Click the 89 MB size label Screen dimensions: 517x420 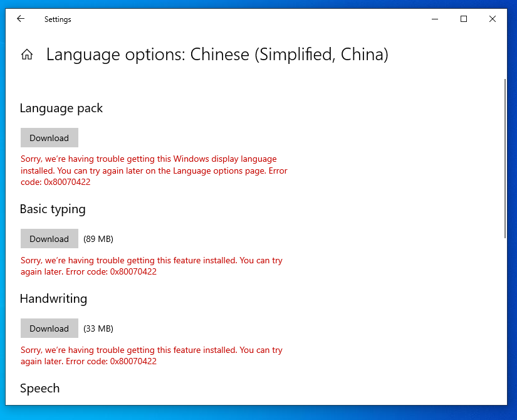(x=98, y=239)
